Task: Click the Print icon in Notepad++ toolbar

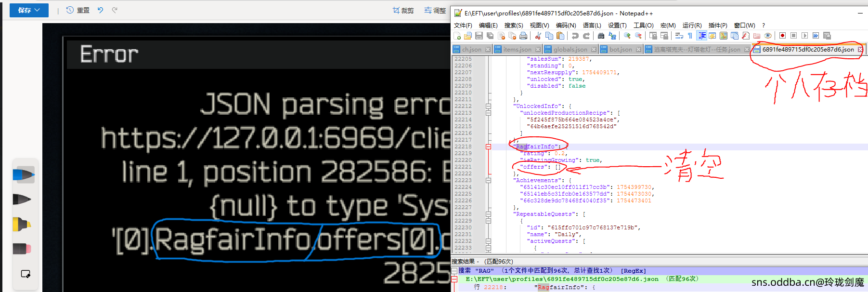Action: (x=523, y=36)
